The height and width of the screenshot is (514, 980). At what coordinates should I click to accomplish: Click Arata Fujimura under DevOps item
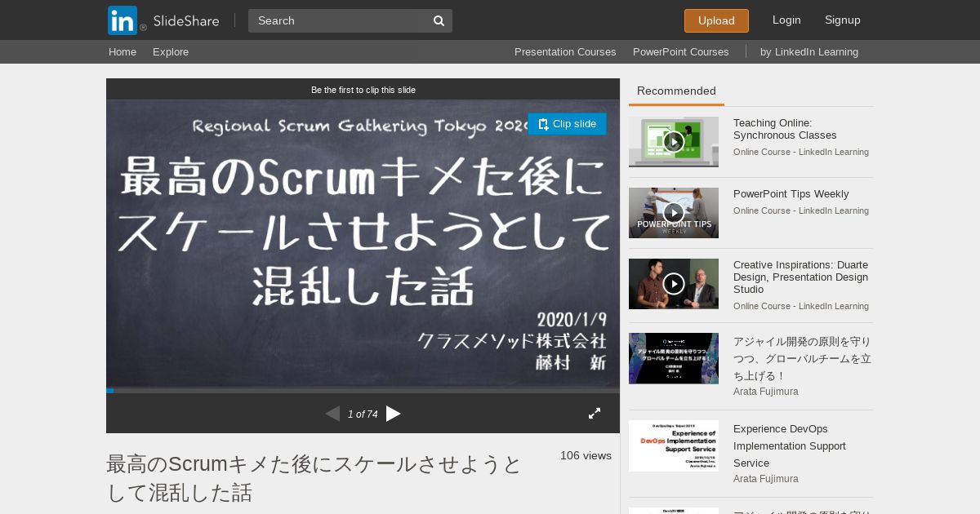coord(766,479)
